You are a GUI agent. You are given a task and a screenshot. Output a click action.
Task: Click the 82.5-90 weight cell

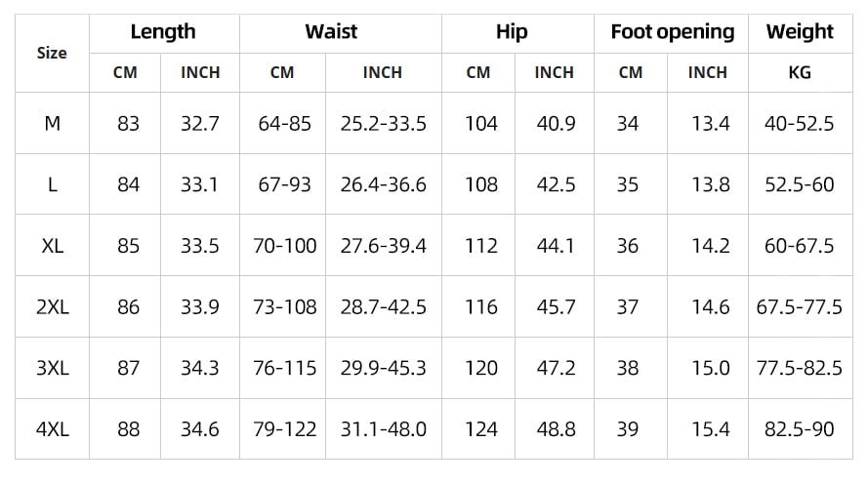click(x=800, y=429)
